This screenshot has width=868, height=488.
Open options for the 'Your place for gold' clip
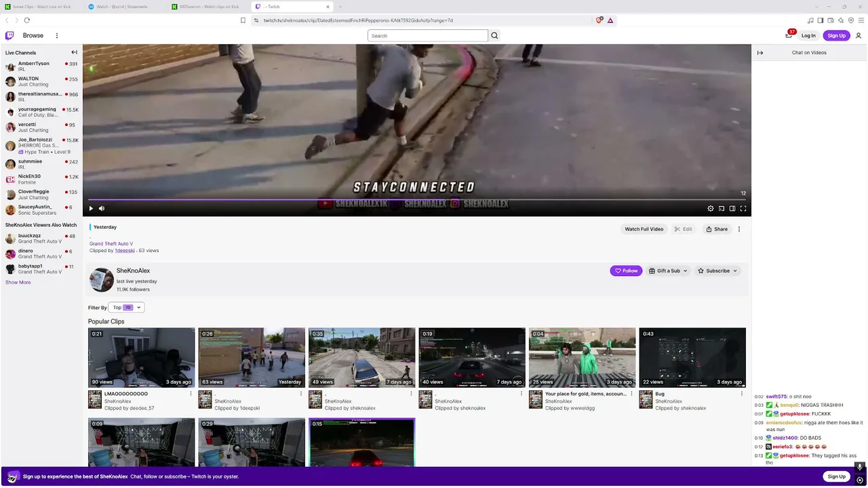(631, 394)
